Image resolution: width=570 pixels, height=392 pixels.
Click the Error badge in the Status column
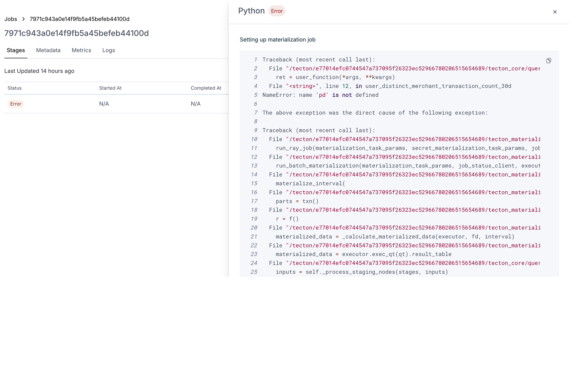coord(16,104)
